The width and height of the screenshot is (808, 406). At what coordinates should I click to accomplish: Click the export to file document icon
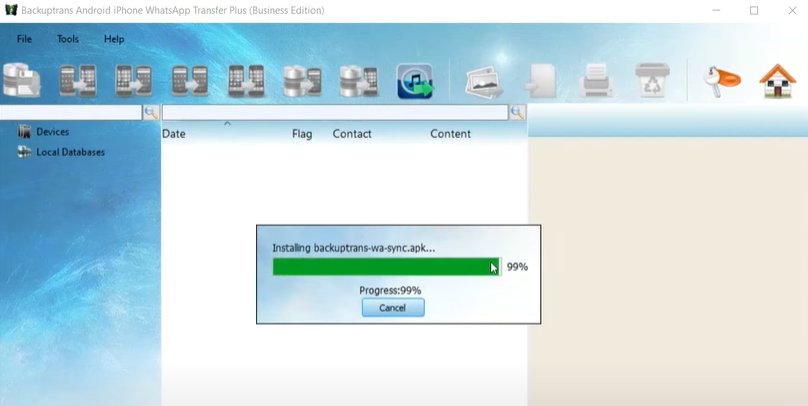[x=541, y=81]
